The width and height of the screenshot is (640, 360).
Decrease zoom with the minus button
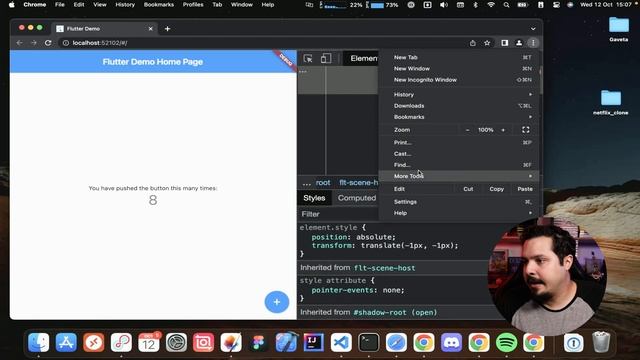[x=467, y=130]
